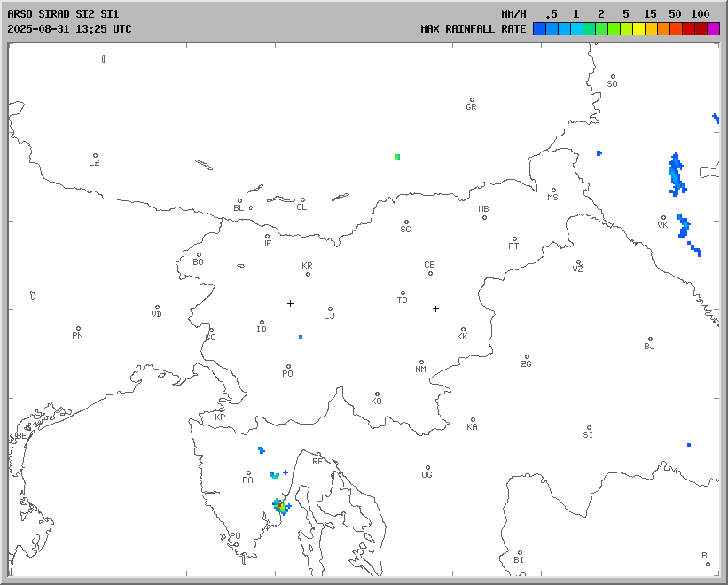728x585 pixels.
Task: Select the PA city label
Action: [x=248, y=480]
